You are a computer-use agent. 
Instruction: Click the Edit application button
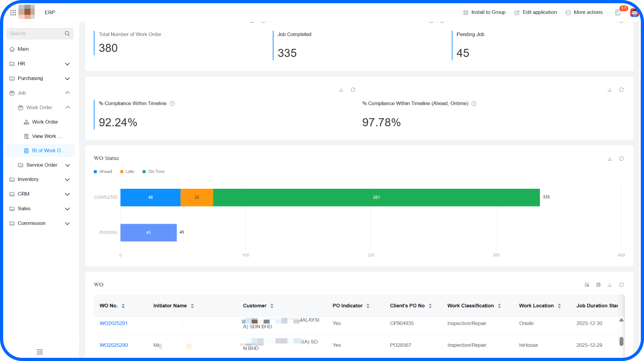pyautogui.click(x=535, y=12)
